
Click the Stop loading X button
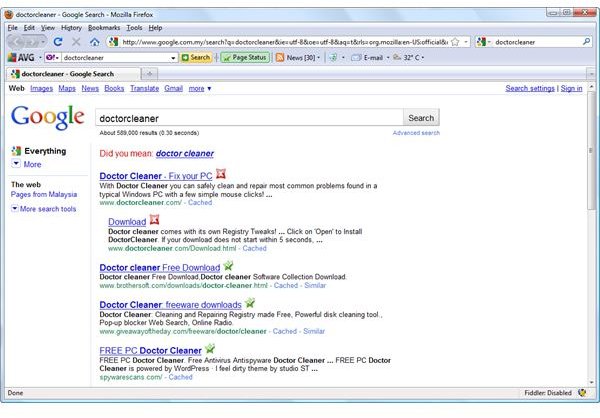pyautogui.click(x=76, y=42)
